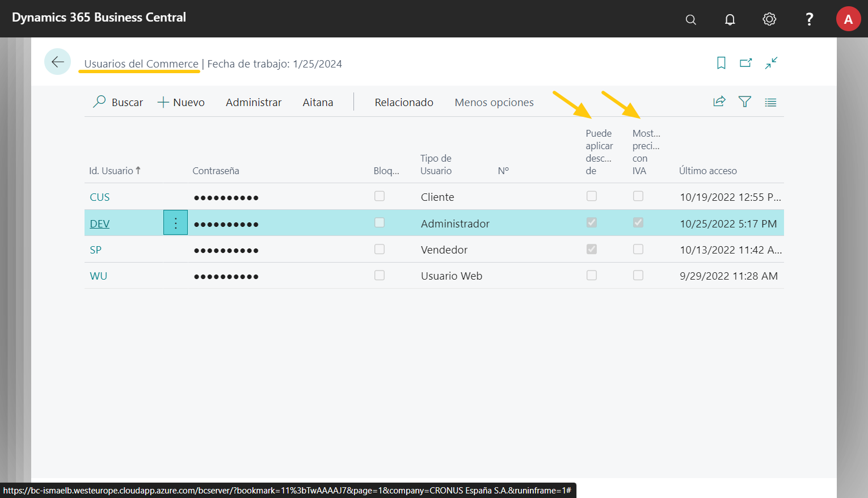Image resolution: width=868 pixels, height=498 pixels.
Task: Click Puede aplicar desc... column header
Action: (x=599, y=152)
